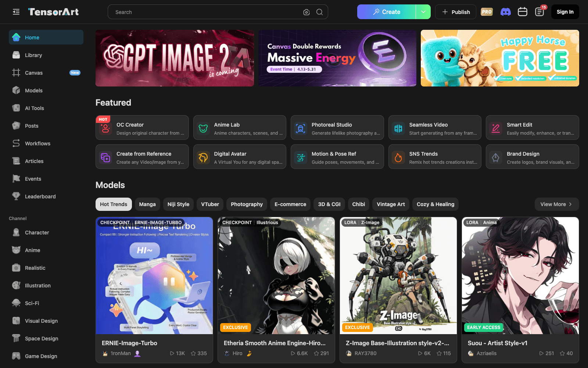
Task: Click the Canvas sidebar icon
Action: point(16,73)
